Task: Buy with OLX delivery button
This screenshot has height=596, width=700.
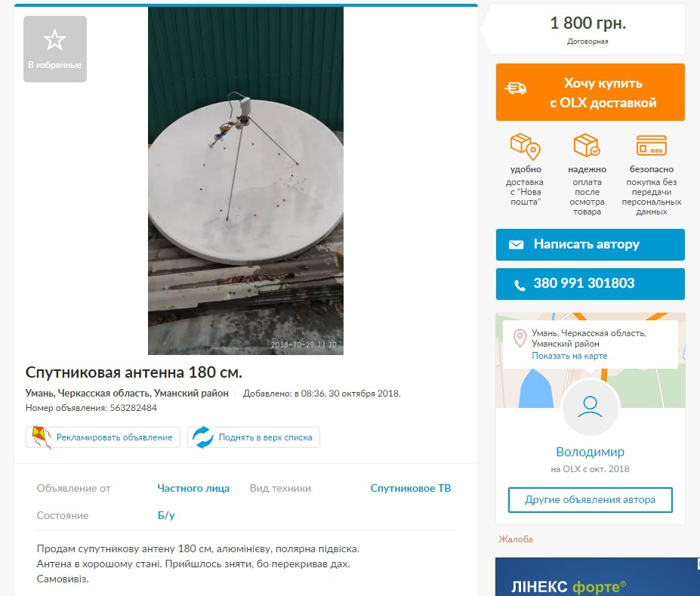Action: (x=591, y=92)
